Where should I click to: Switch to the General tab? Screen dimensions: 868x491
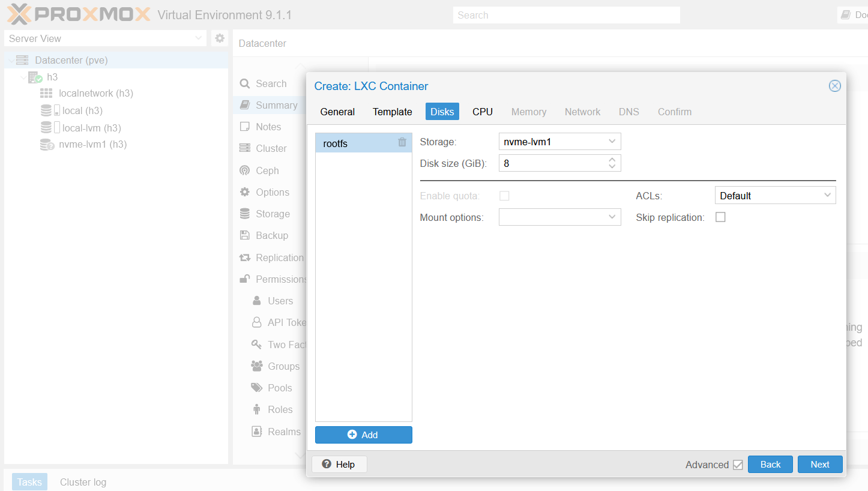(337, 112)
